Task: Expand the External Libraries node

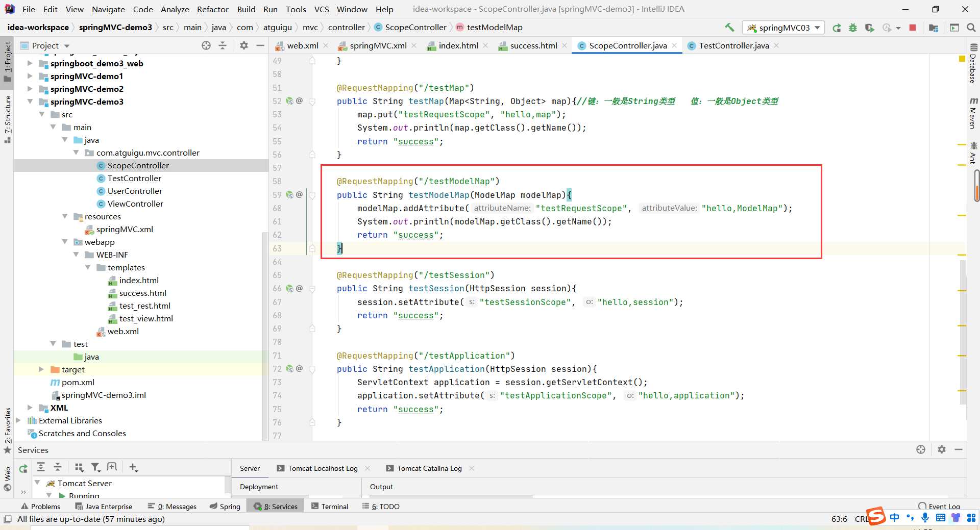Action: click(18, 420)
